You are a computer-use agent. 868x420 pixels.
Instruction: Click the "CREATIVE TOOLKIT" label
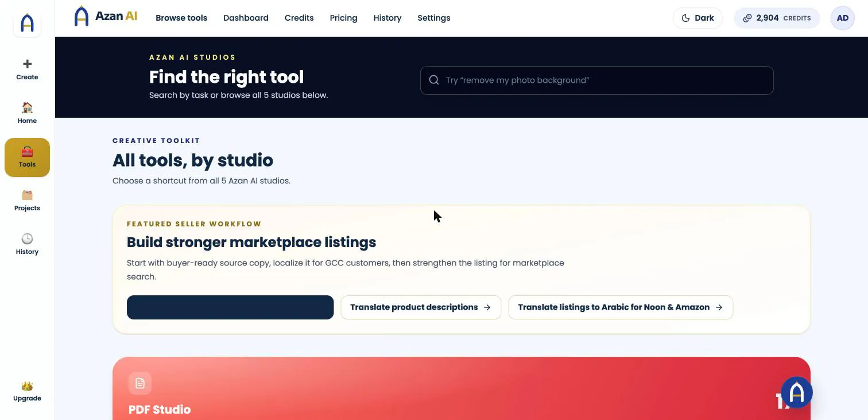click(x=156, y=141)
